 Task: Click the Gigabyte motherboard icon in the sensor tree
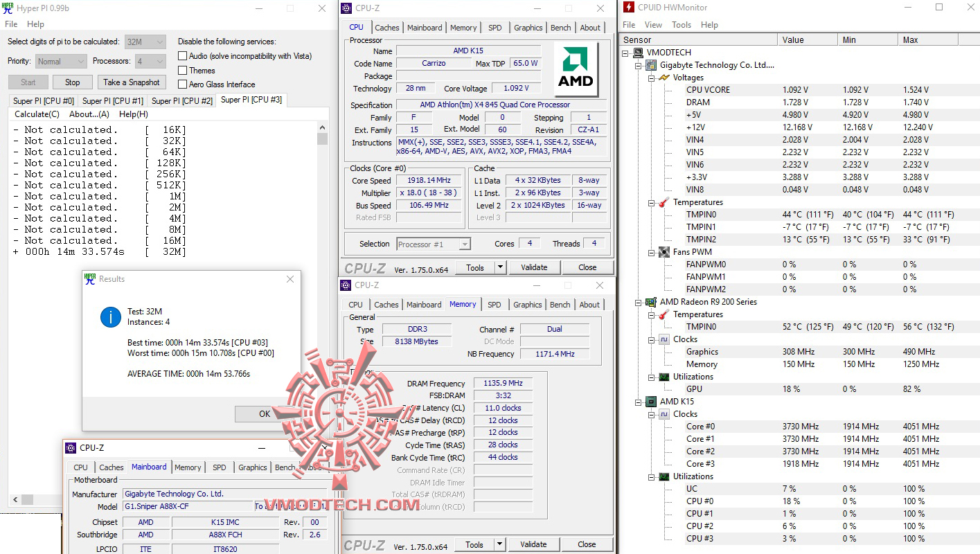(x=652, y=65)
